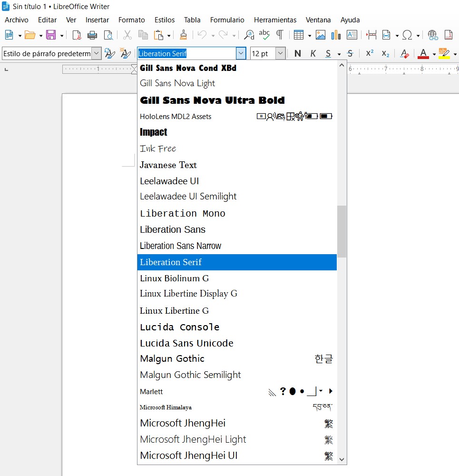Insert an image
The width and height of the screenshot is (459, 476).
click(321, 35)
